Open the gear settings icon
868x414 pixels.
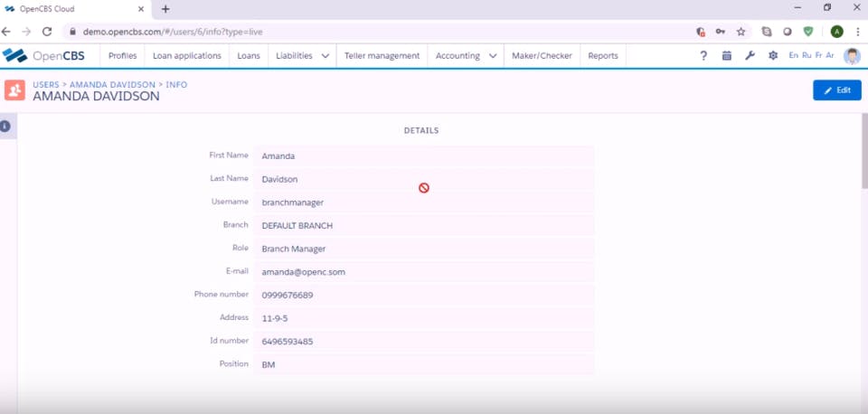click(773, 55)
